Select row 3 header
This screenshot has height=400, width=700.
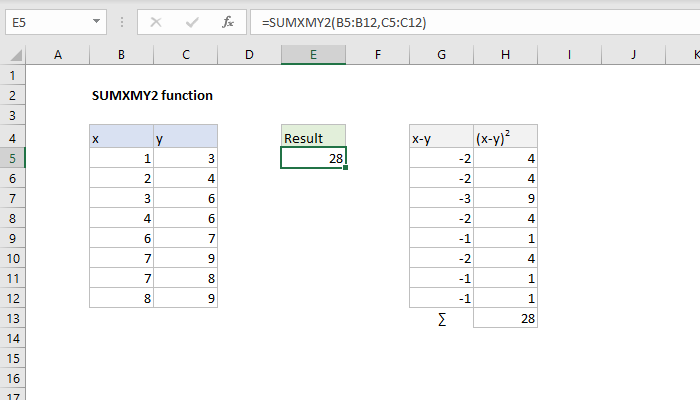click(12, 116)
